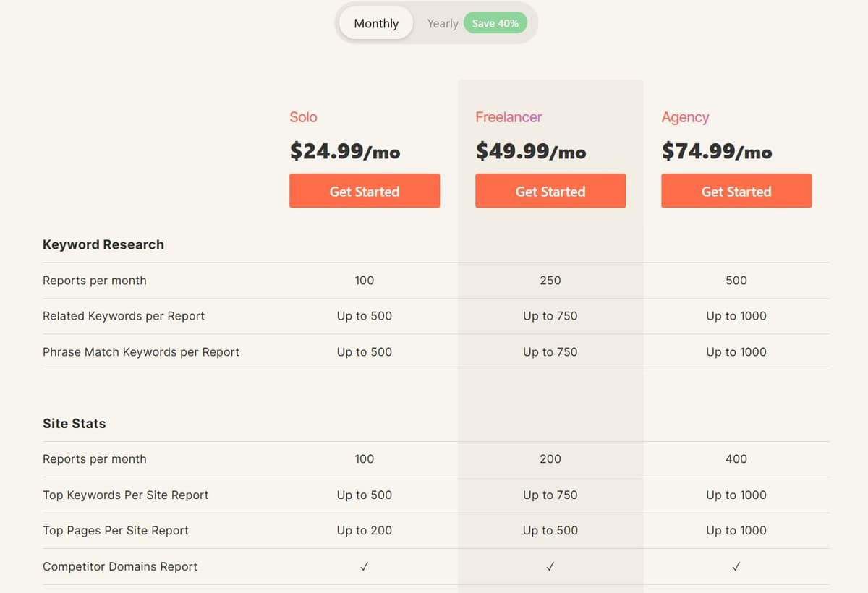Click Freelancer Competitor Domains Report checkmark
868x593 pixels.
[550, 566]
